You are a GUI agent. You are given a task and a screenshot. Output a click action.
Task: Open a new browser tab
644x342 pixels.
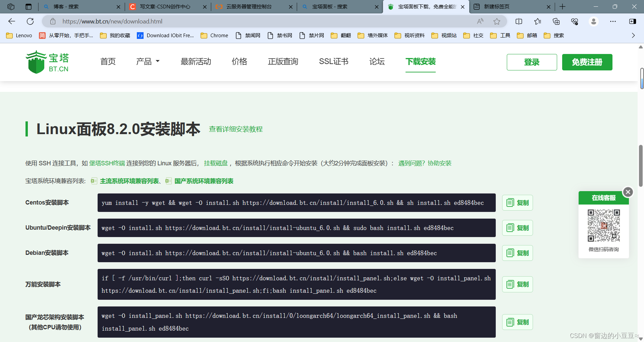[562, 7]
